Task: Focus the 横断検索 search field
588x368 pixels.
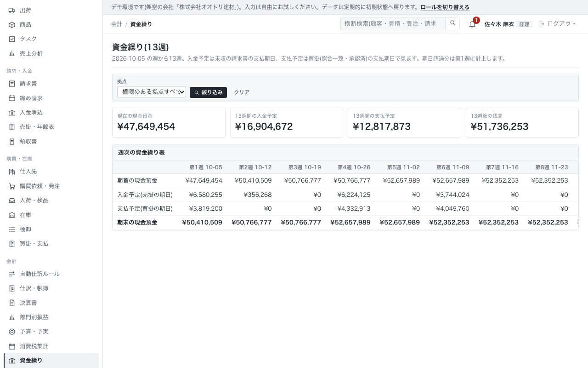Action: click(x=393, y=23)
